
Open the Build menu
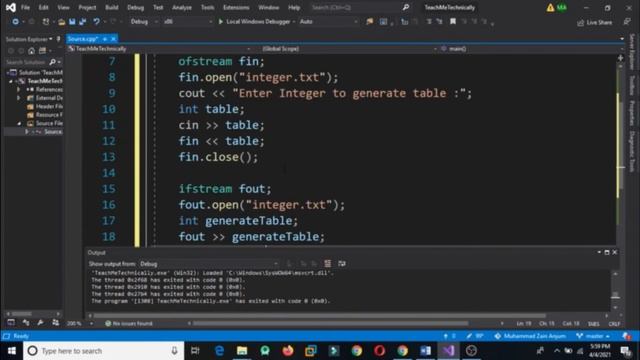click(111, 7)
